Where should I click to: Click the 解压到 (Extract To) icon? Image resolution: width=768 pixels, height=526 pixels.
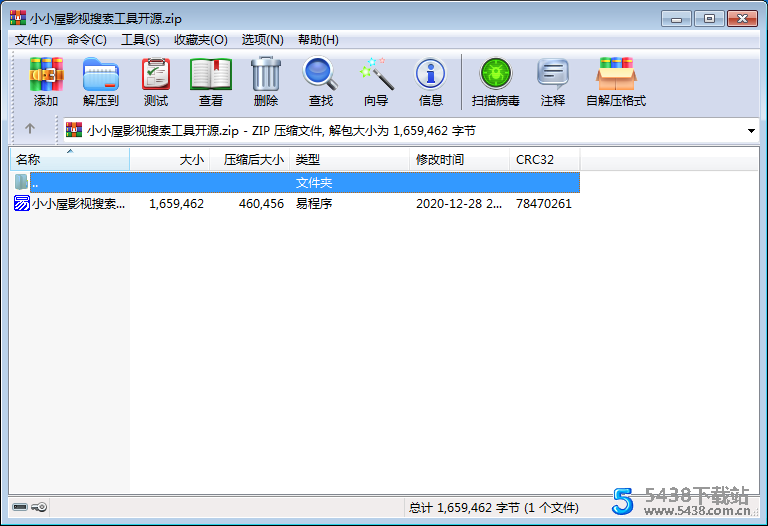pyautogui.click(x=100, y=81)
